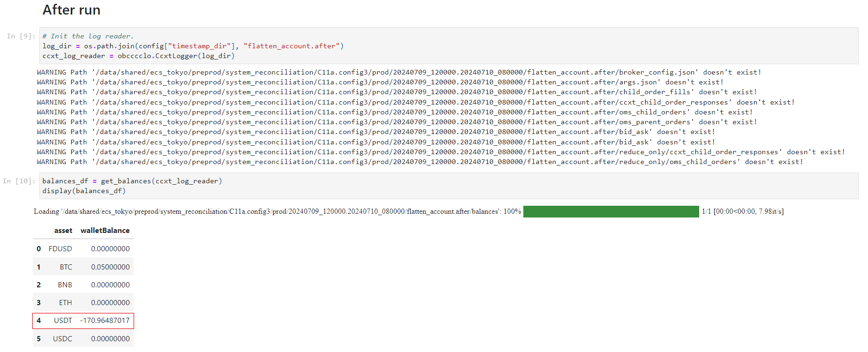Click the reduce_only/ccxt_child_order_responses warning line

click(441, 152)
